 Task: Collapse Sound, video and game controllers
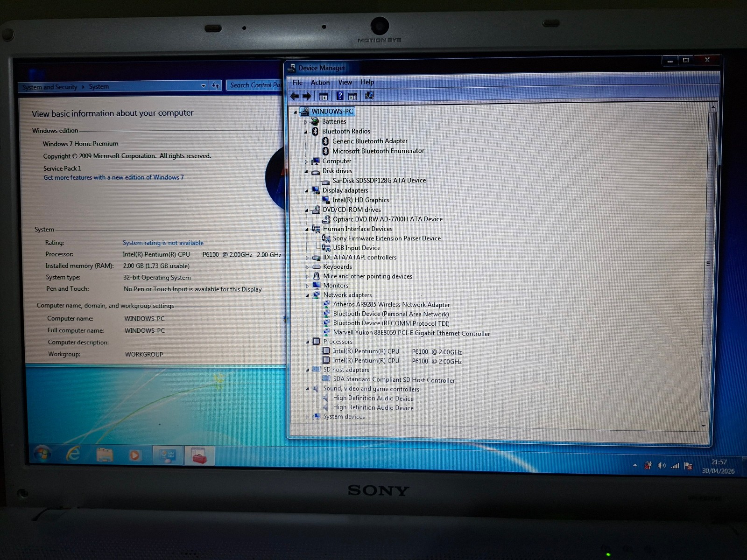click(x=307, y=389)
